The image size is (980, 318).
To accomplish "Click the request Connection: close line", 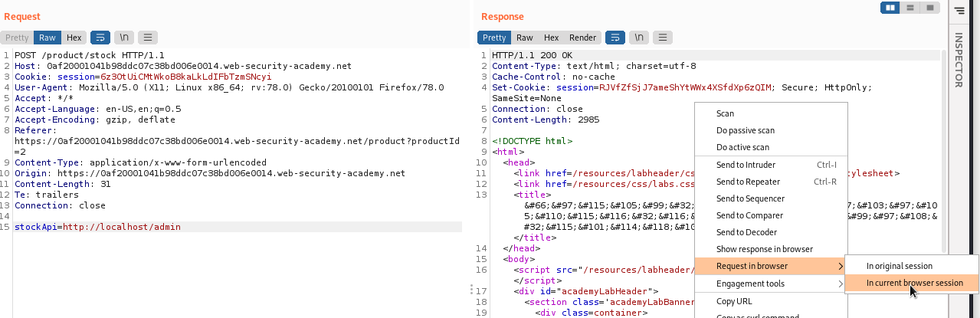I will (60, 205).
